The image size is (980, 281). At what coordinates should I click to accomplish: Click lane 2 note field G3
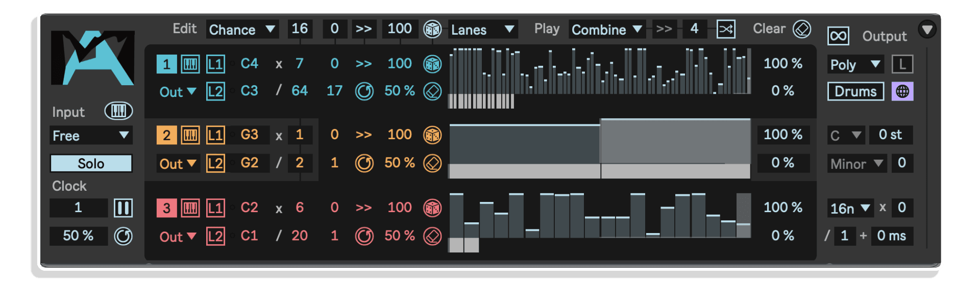[x=250, y=135]
